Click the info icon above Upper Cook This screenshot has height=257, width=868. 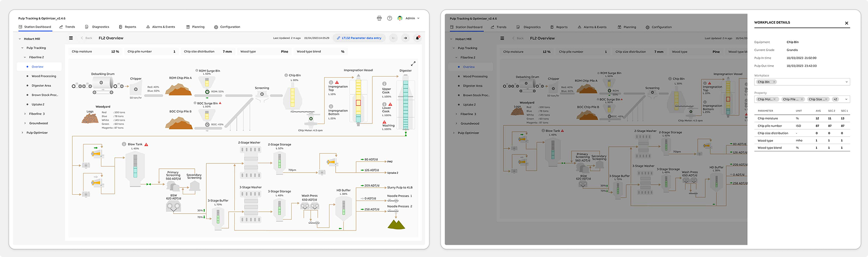(x=384, y=83)
